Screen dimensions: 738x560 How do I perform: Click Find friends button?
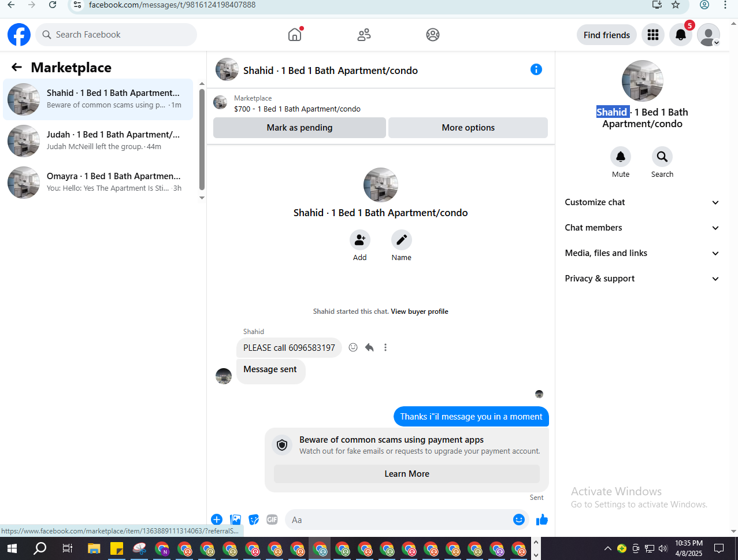(x=607, y=35)
